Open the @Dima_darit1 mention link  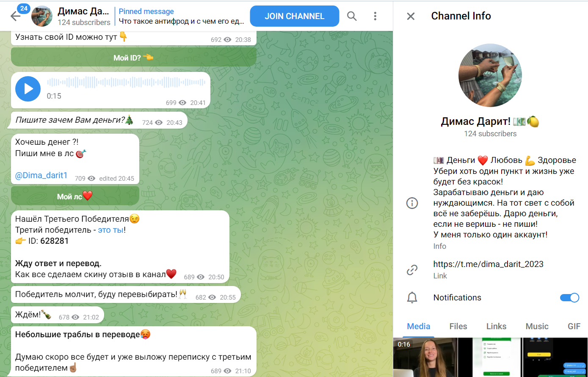coord(41,176)
